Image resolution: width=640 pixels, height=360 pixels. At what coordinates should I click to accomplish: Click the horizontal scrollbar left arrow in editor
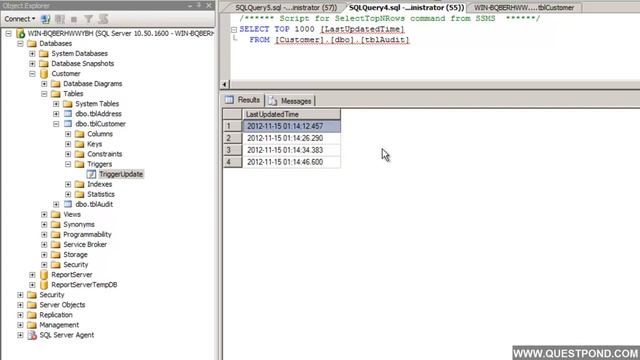click(x=224, y=84)
